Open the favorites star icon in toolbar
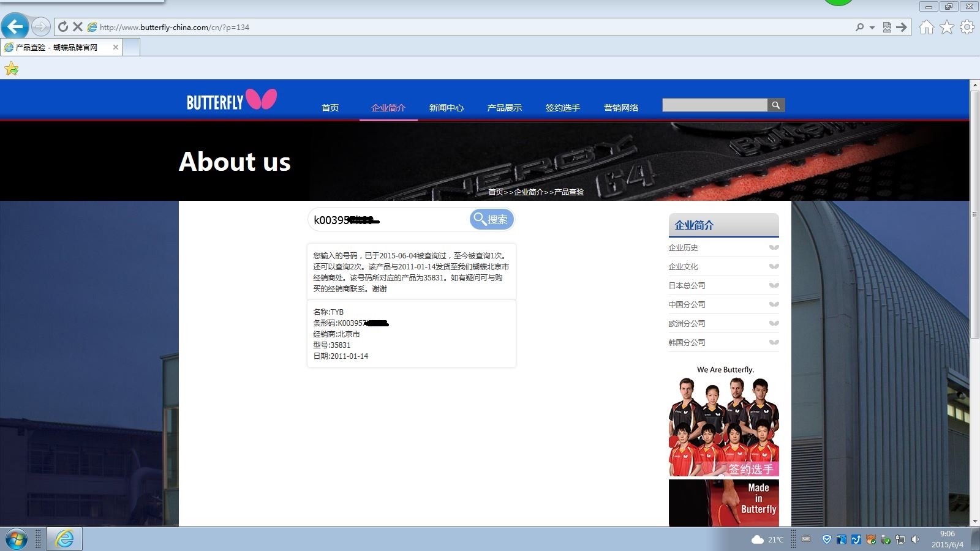 pyautogui.click(x=947, y=27)
